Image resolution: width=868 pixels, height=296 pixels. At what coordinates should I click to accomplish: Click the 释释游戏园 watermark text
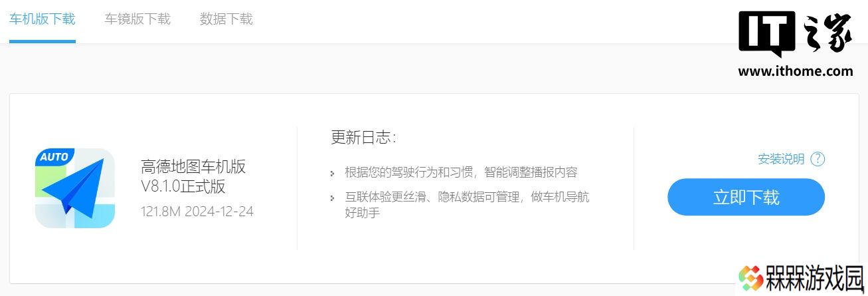point(815,279)
